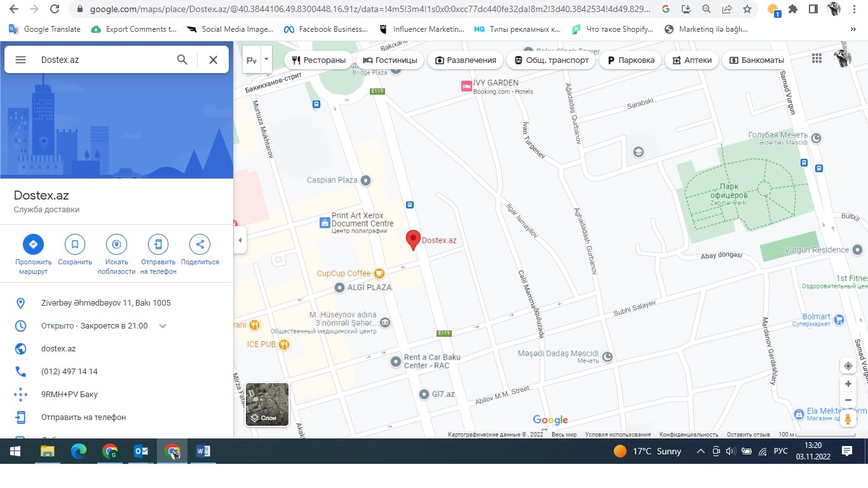Zoom in with the plus button
The width and height of the screenshot is (868, 488).
[x=848, y=384]
